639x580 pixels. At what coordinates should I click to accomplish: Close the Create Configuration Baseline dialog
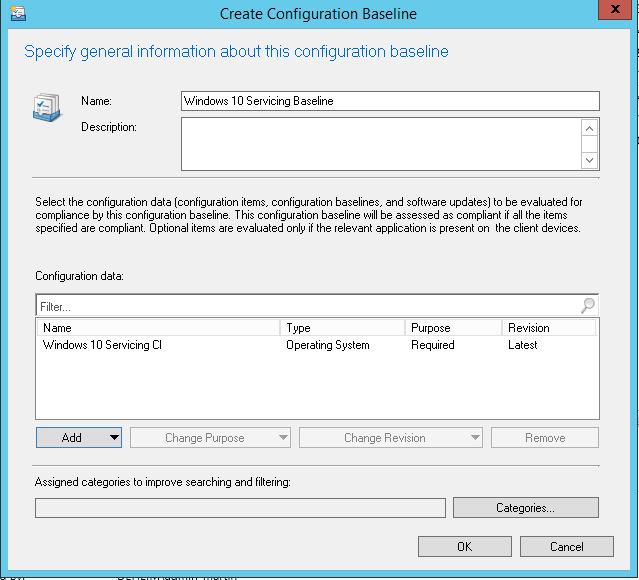(x=615, y=9)
